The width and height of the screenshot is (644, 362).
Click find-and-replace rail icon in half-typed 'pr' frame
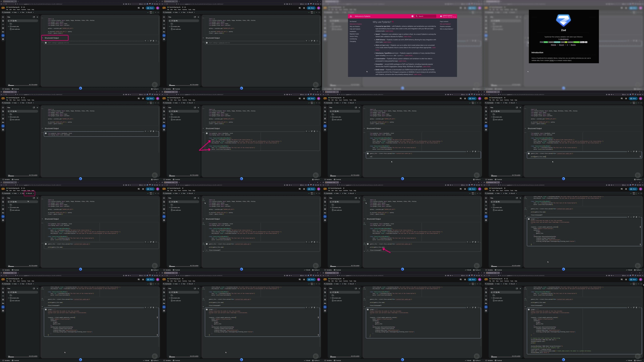pyautogui.click(x=325, y=111)
